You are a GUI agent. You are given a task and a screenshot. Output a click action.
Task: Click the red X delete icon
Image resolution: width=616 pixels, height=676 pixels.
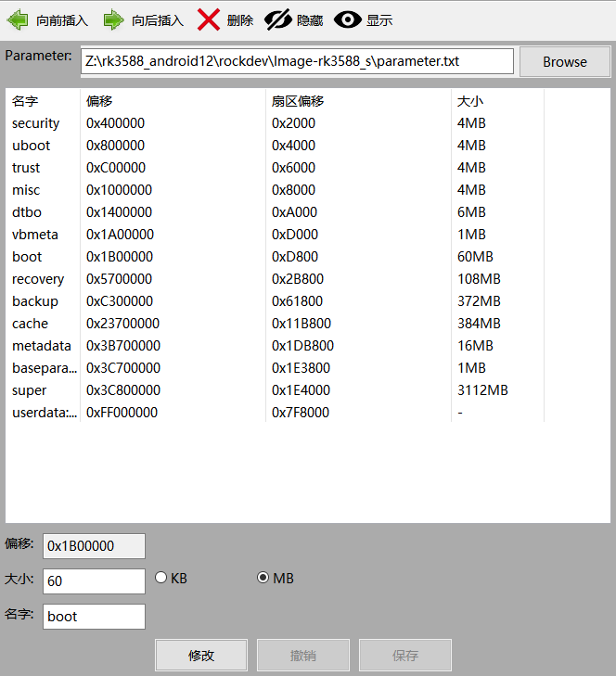[x=209, y=19]
